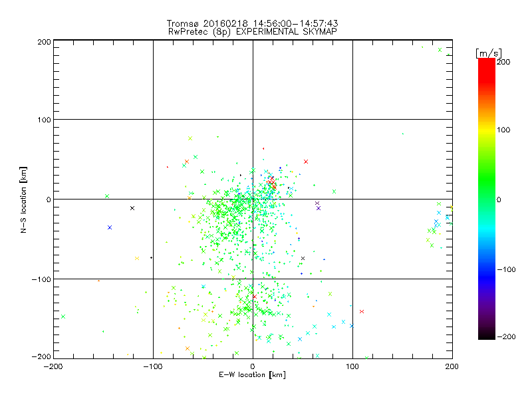Click the x-axis tick label '-200'
This screenshot has width=532, height=399.
click(x=53, y=367)
